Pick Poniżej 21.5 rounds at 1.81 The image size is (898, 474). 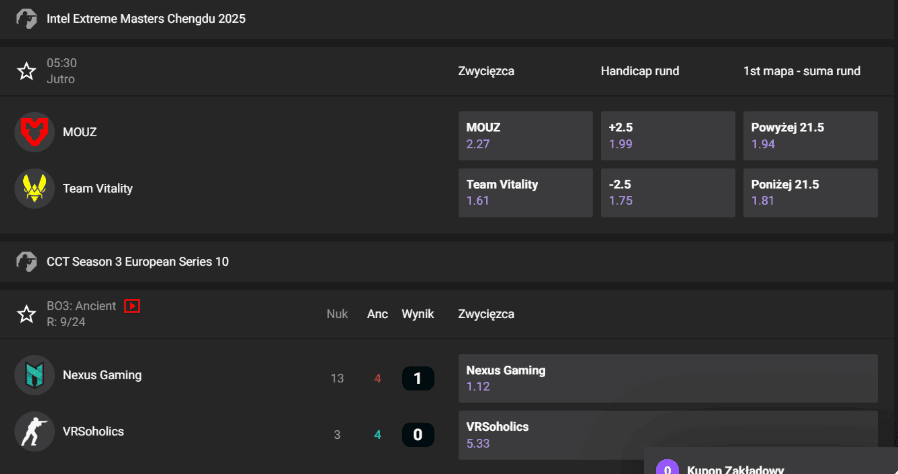[810, 192]
